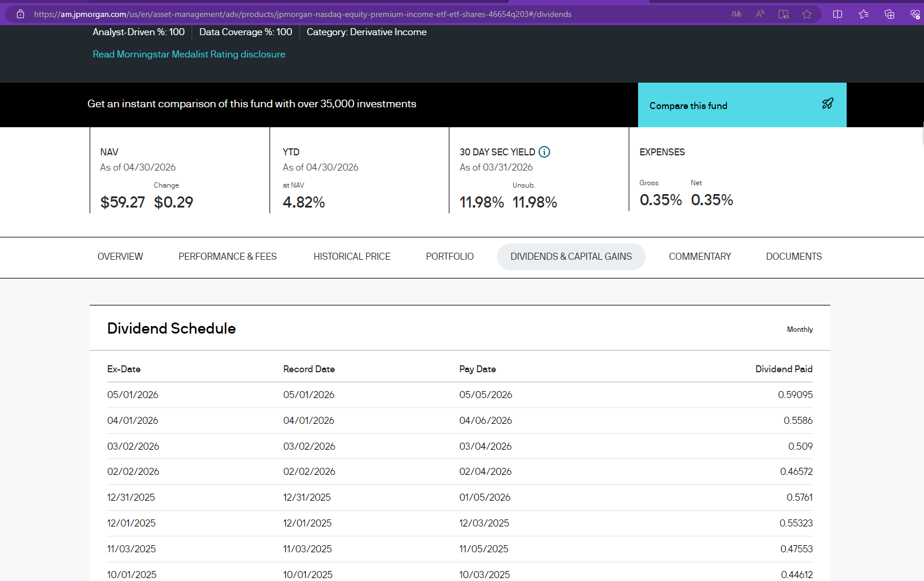Open Immersive Reader icon in address bar
This screenshot has width=924, height=581.
783,14
